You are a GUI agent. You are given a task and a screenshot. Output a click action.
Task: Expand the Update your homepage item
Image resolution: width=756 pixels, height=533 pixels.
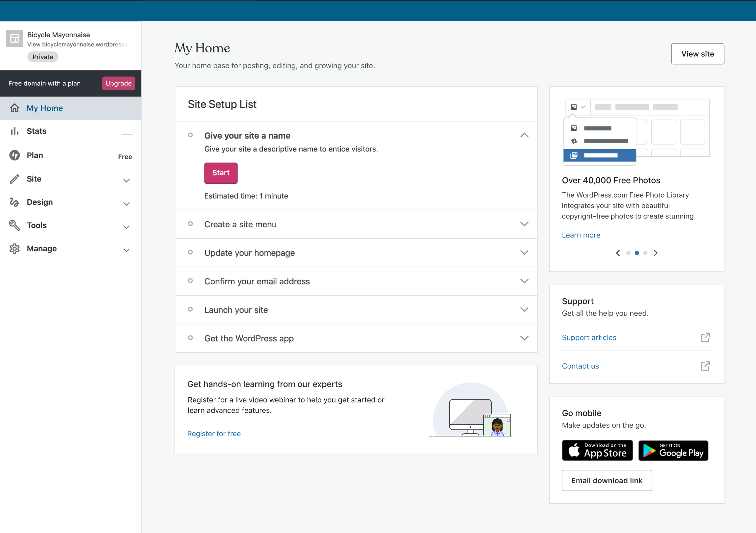[x=524, y=253]
